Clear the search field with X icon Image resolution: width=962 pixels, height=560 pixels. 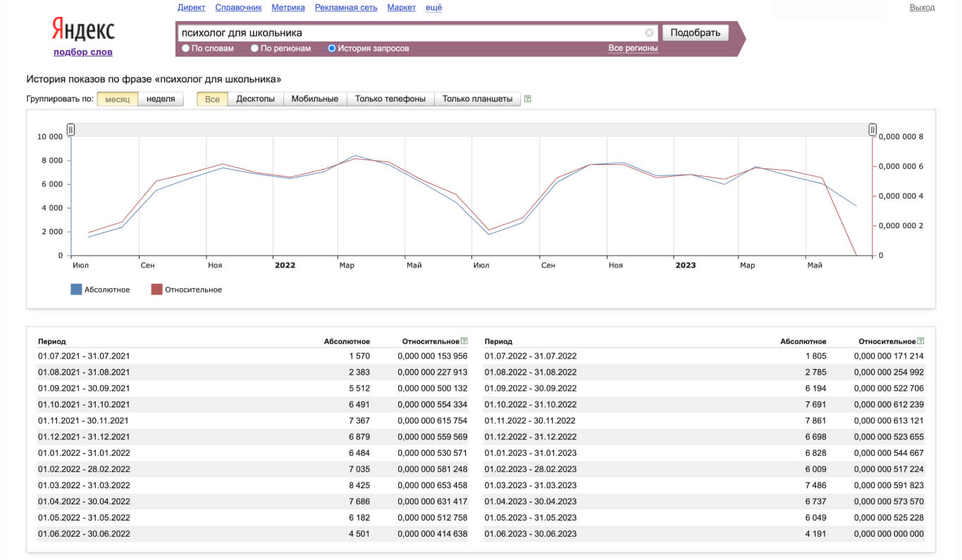point(649,32)
